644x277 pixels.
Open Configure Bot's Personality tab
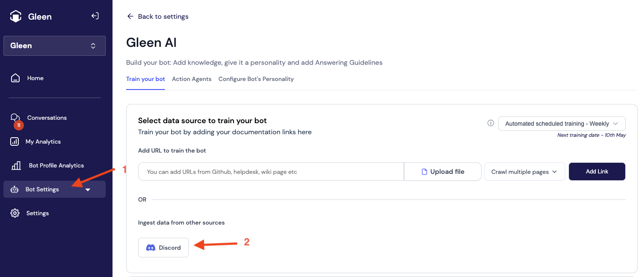(x=256, y=79)
